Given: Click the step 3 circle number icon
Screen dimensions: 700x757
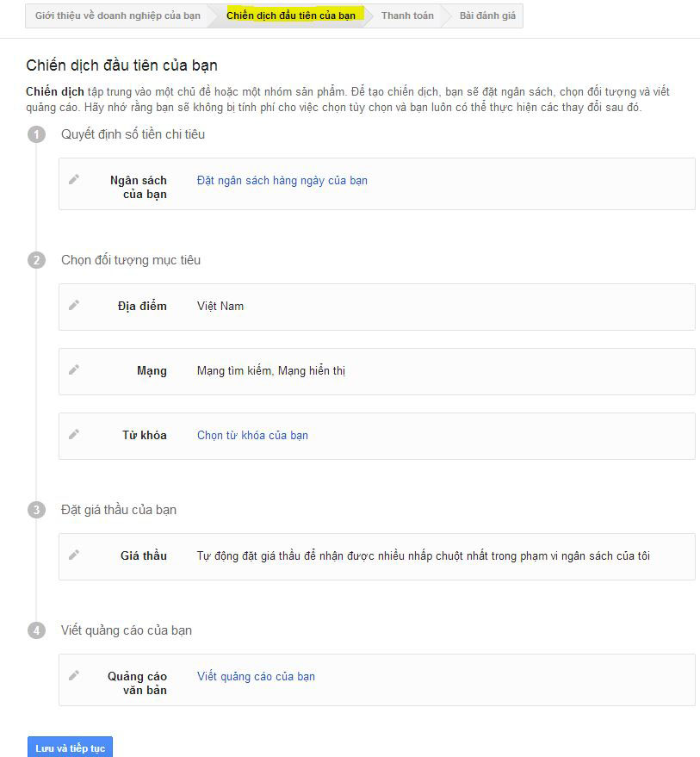Looking at the screenshot, I should coord(36,510).
